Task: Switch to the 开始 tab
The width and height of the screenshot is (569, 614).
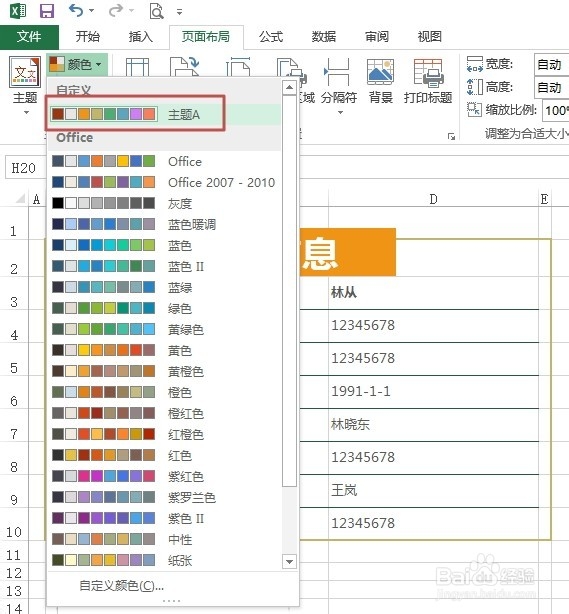Action: click(x=88, y=37)
